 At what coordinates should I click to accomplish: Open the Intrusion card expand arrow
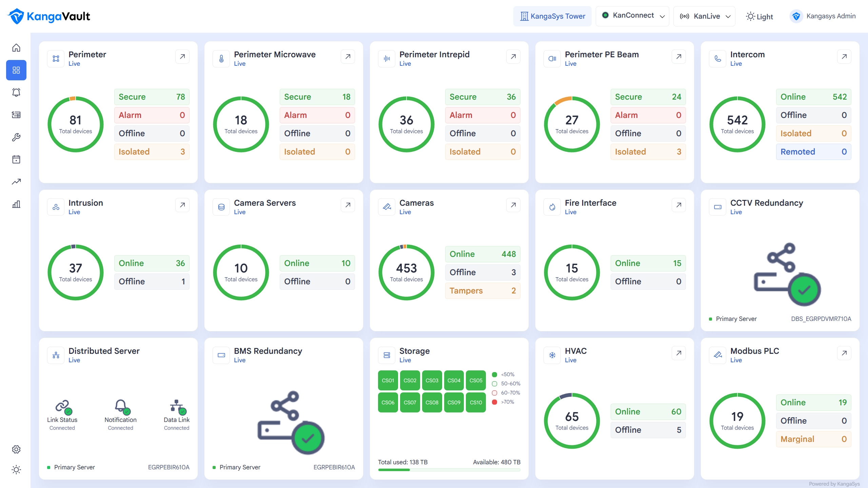tap(182, 205)
